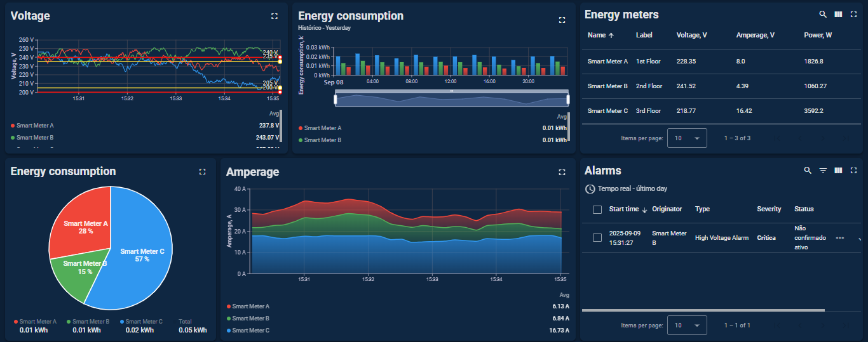The height and width of the screenshot is (342, 868).
Task: Sort alarms by Start time column
Action: pos(624,209)
